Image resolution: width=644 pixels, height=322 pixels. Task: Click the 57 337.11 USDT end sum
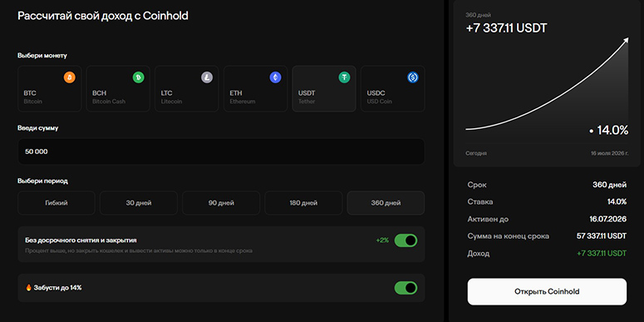[602, 236]
